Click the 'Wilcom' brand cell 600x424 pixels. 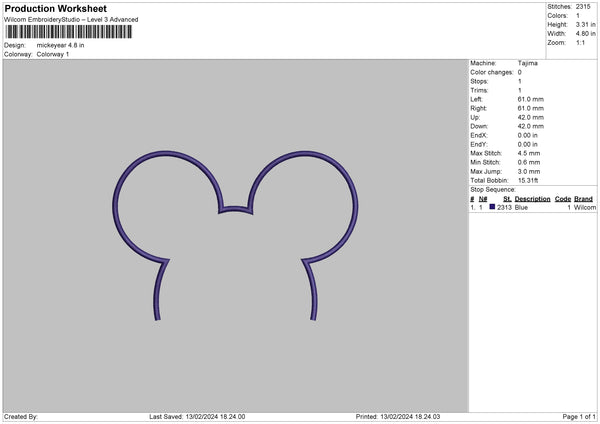click(585, 207)
